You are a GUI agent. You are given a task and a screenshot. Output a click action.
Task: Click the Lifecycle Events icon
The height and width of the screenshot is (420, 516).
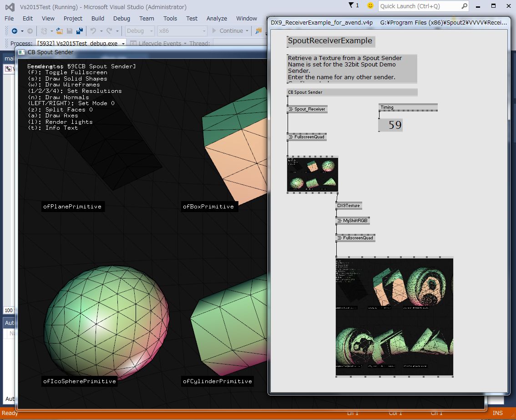point(134,44)
